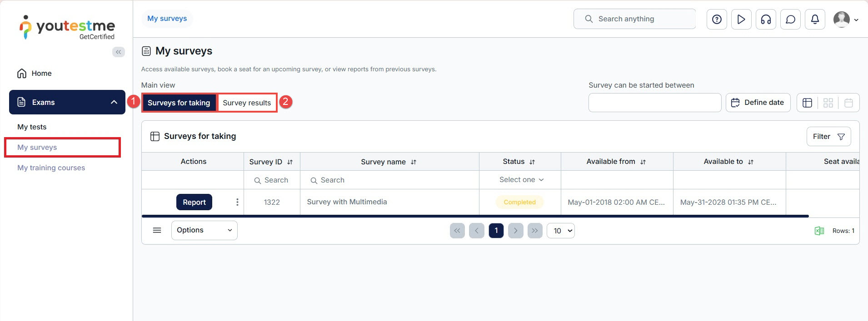Click the hamburger menu icon beside Options
868x321 pixels.
point(157,230)
